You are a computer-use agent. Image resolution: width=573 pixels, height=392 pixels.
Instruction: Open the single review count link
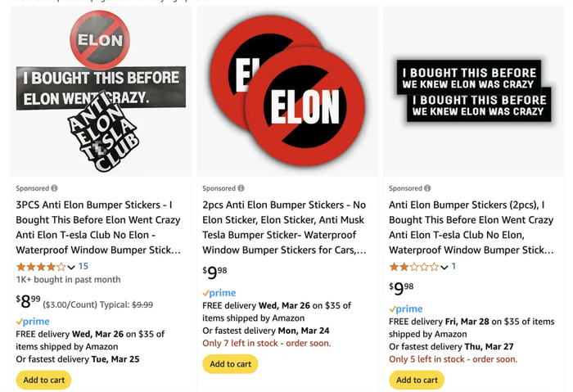[453, 266]
